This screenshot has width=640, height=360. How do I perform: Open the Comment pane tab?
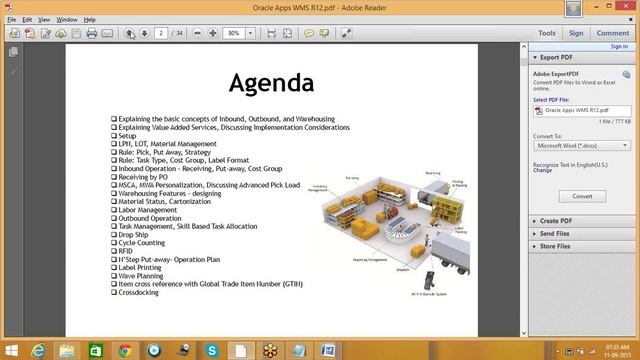(613, 33)
